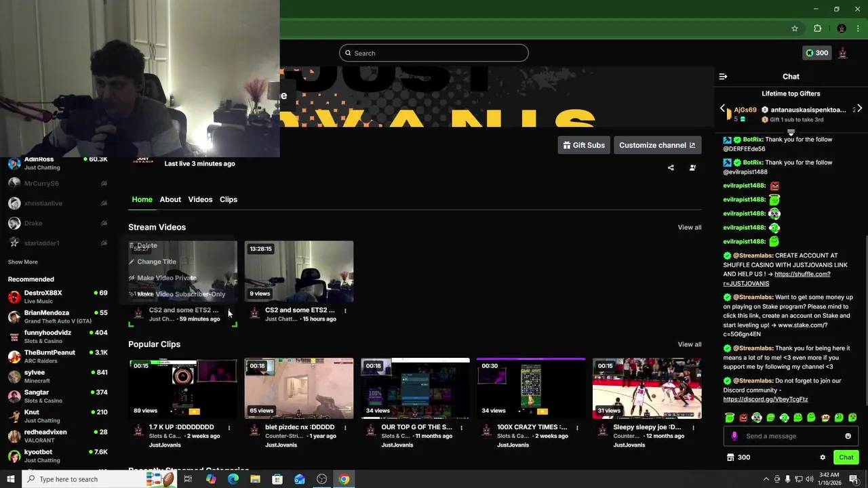Toggle notifications for Drake

[x=104, y=223]
